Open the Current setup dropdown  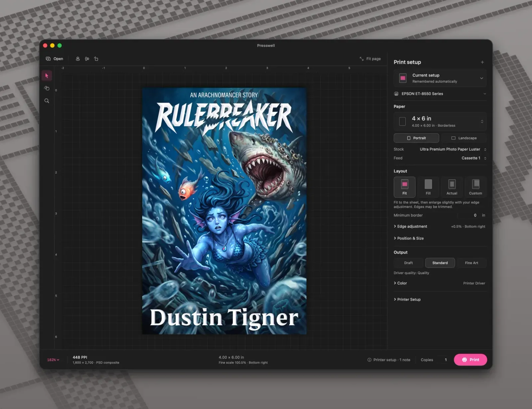pos(440,78)
